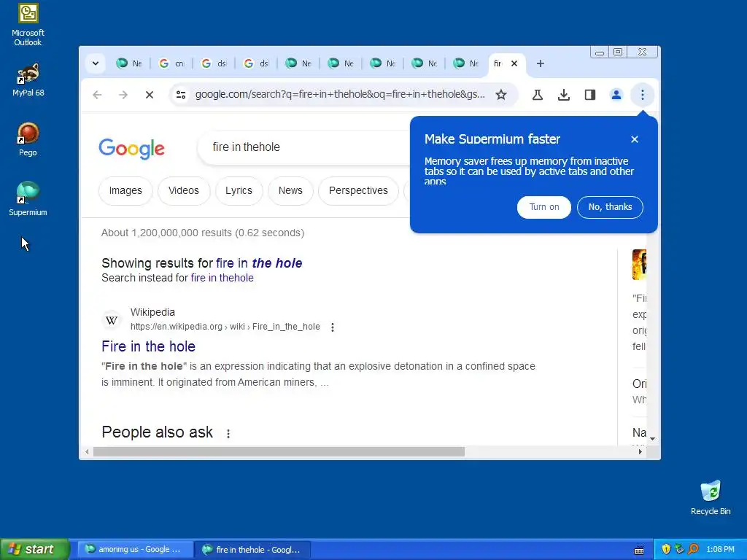Click the 'Wikipedia' site name text

(152, 312)
